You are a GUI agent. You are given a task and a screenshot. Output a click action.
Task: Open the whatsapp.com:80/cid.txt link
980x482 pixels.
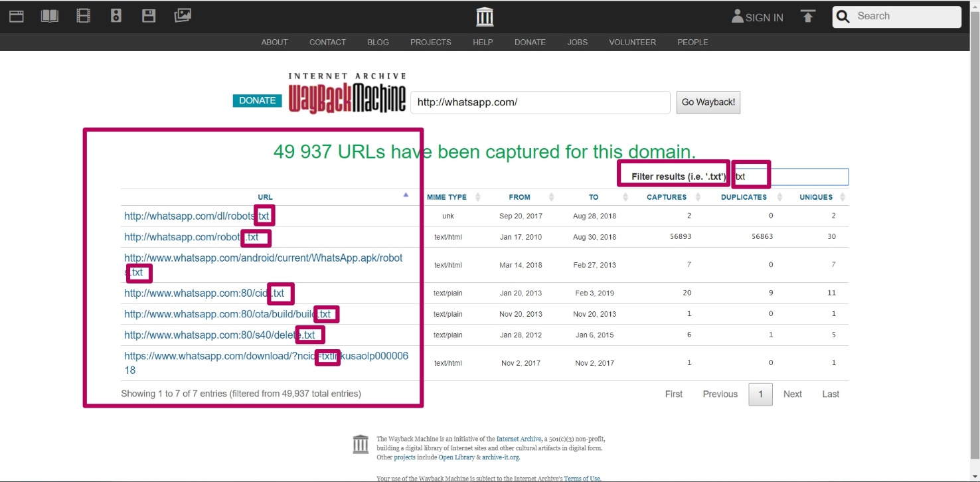[x=204, y=293]
